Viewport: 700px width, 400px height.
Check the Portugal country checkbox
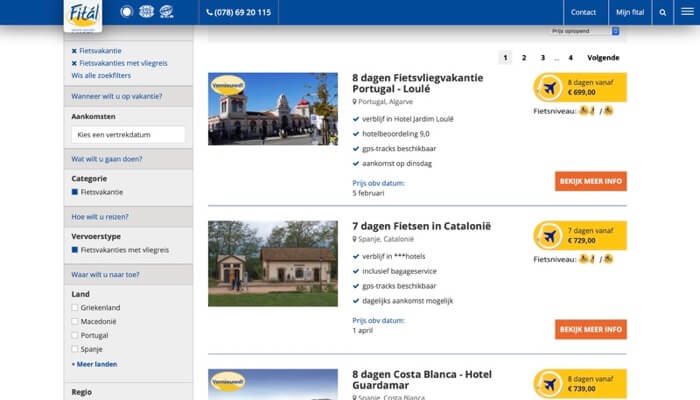tap(75, 335)
